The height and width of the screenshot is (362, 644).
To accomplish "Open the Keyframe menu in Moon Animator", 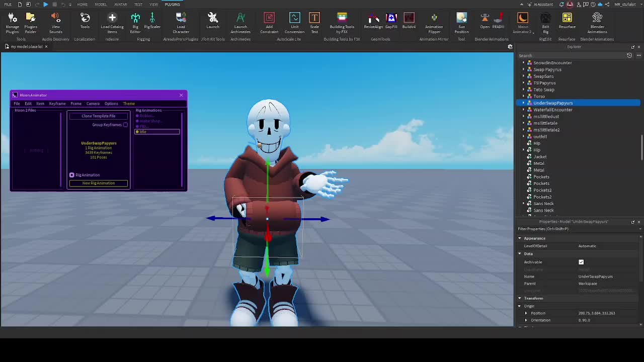I will pyautogui.click(x=57, y=104).
